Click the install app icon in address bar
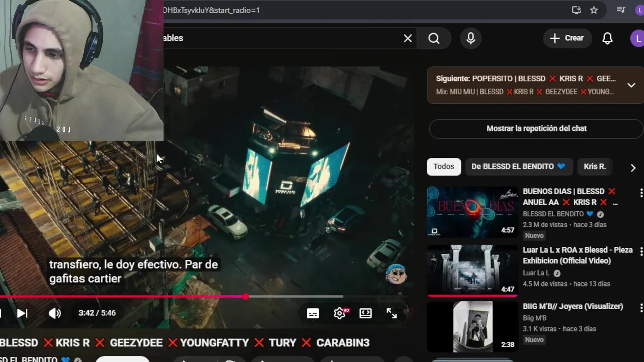The width and height of the screenshot is (644, 362). pos(577,10)
